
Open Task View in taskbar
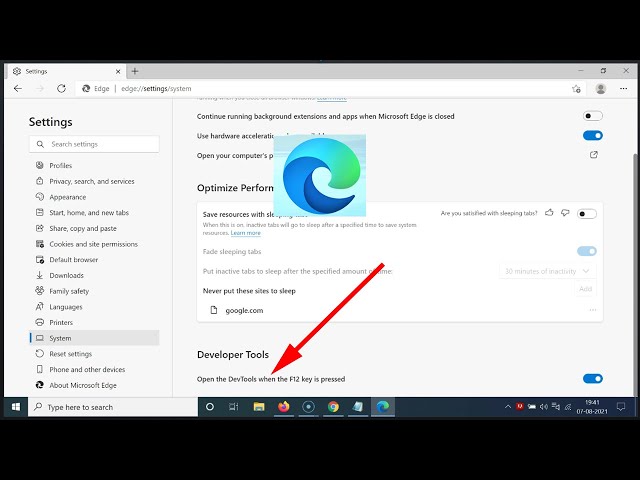(x=234, y=407)
